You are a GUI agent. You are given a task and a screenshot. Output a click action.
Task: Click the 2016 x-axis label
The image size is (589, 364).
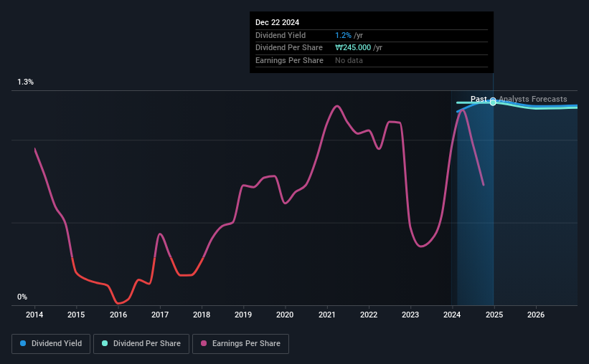tap(118, 315)
